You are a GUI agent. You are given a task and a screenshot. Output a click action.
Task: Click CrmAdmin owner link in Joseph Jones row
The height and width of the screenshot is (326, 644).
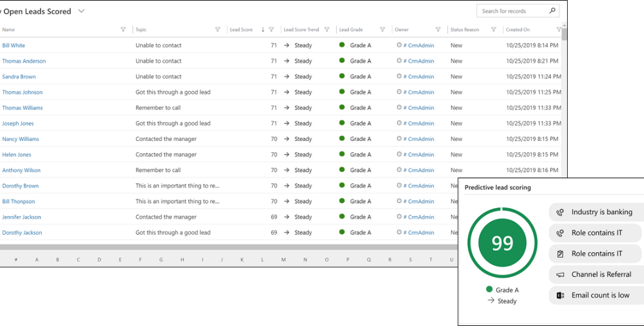coord(419,124)
